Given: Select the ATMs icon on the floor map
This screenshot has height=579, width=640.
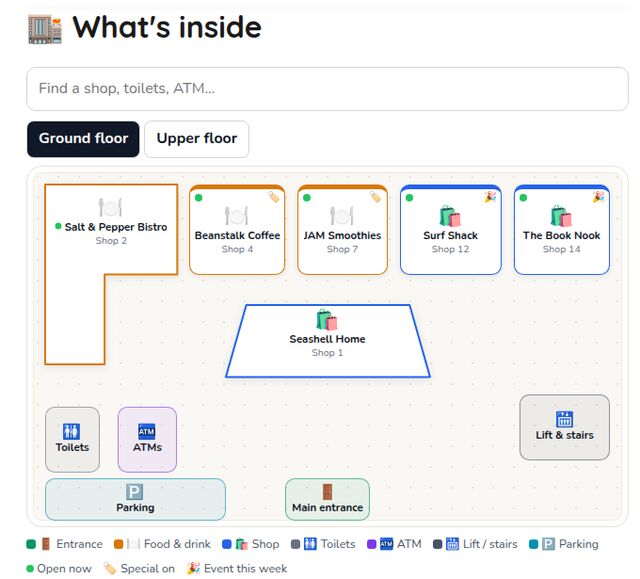Looking at the screenshot, I should (147, 431).
